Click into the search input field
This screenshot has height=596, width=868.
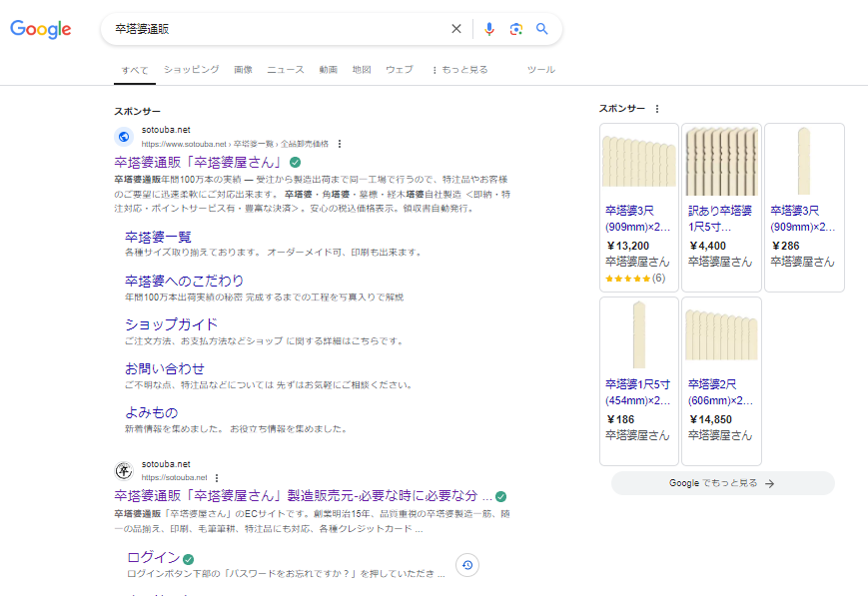pos(277,29)
